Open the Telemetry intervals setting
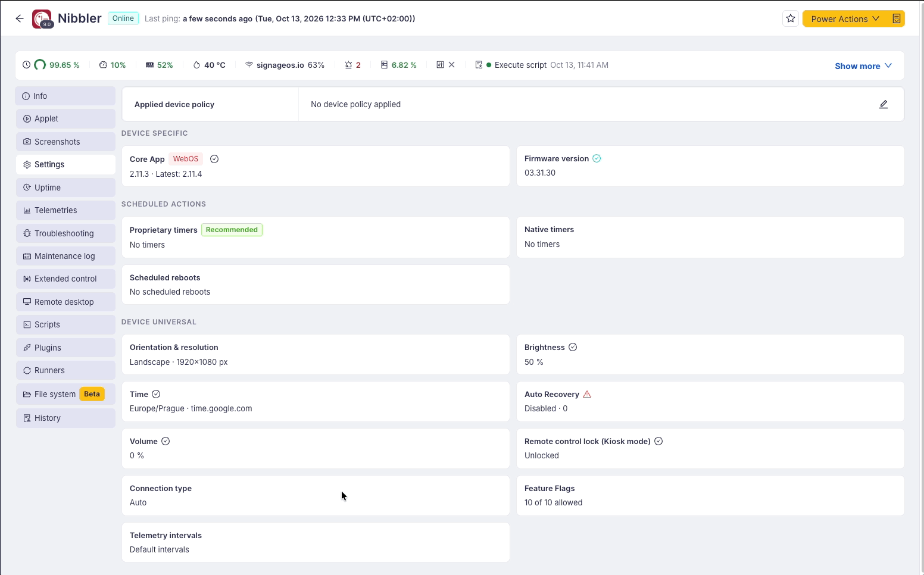The height and width of the screenshot is (575, 924). pyautogui.click(x=316, y=542)
